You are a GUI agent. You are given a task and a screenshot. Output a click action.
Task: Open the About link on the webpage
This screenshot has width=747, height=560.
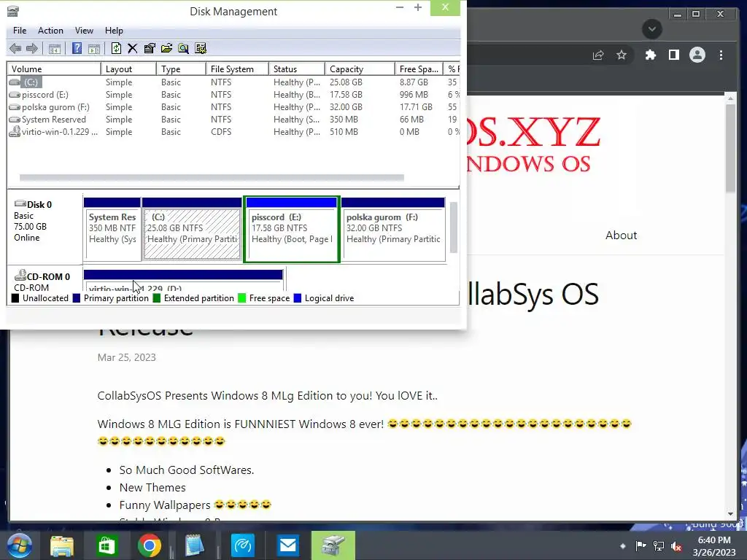pyautogui.click(x=621, y=236)
